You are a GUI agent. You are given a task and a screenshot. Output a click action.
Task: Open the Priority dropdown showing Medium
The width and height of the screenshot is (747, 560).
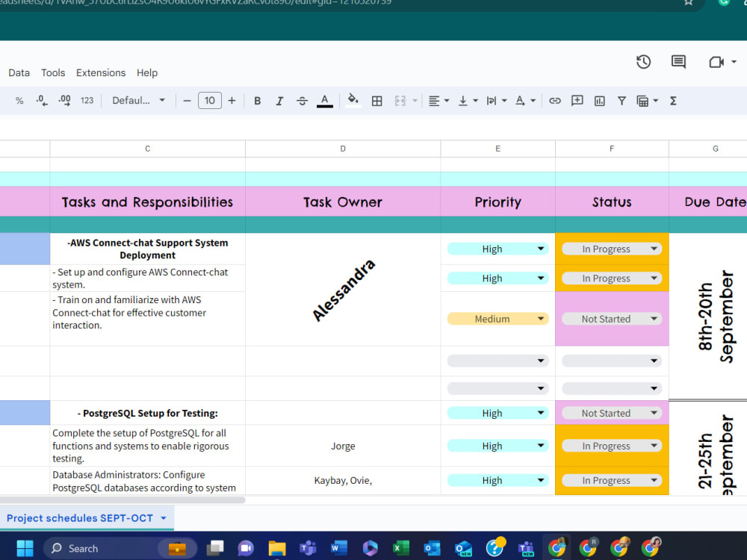point(497,319)
